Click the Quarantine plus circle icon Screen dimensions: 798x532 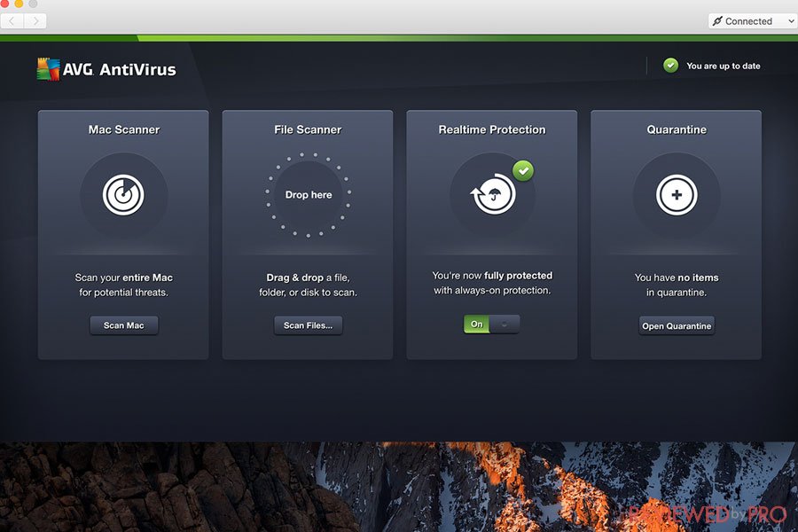pyautogui.click(x=677, y=194)
